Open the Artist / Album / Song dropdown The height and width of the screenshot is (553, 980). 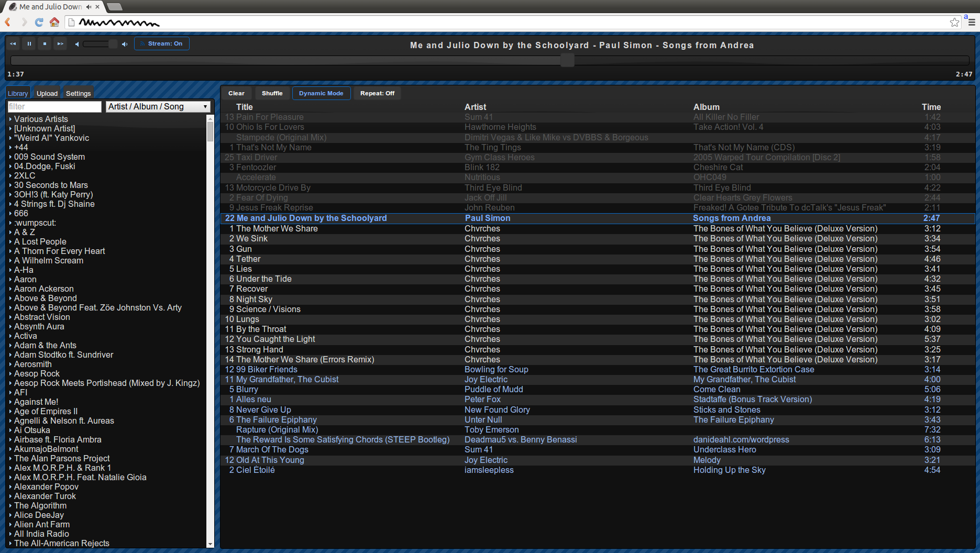(158, 106)
